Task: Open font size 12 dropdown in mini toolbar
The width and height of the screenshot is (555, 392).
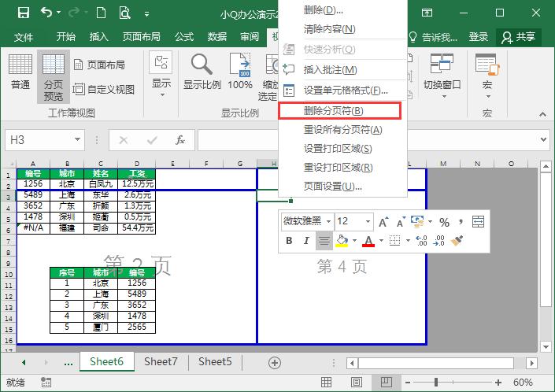Action: [368, 221]
